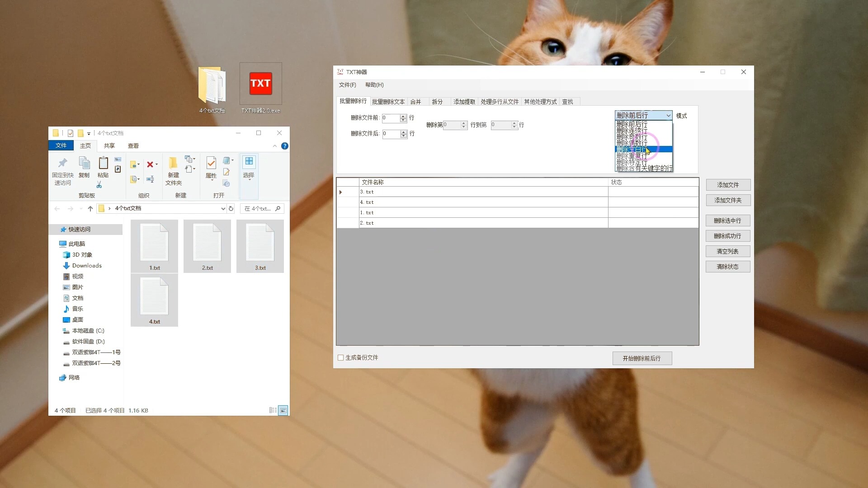868x488 pixels.
Task: Click the 属性 properties icon
Action: coord(211,164)
